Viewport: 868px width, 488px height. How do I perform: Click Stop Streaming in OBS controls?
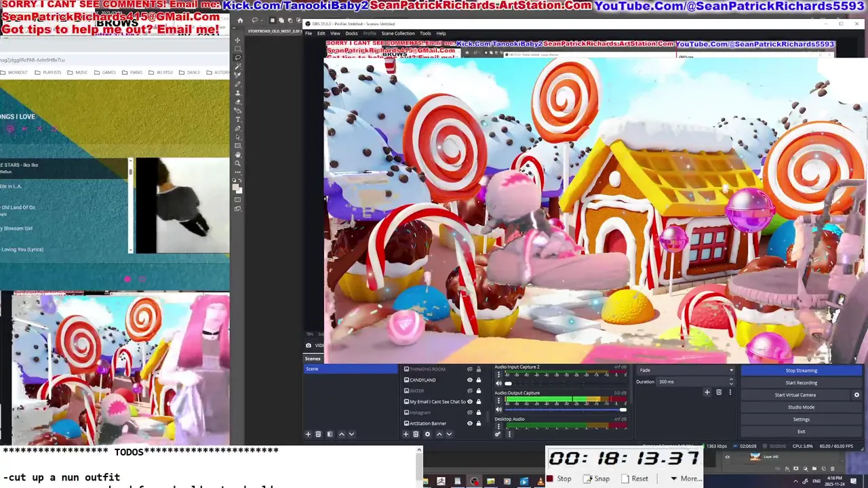click(x=802, y=370)
